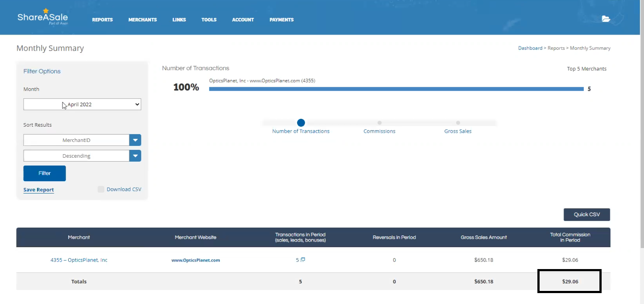Image resolution: width=644 pixels, height=304 pixels.
Task: Click the 100% percentage label
Action: click(186, 87)
